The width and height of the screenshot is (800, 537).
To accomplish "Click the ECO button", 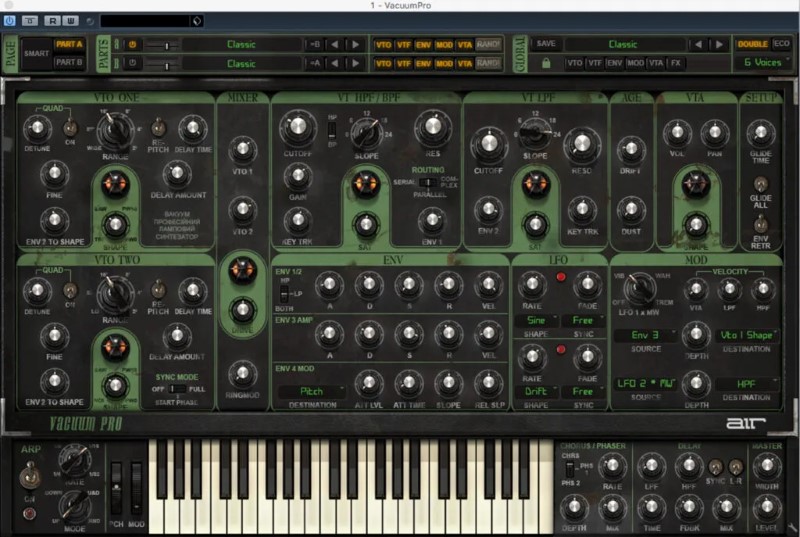I will coord(781,44).
